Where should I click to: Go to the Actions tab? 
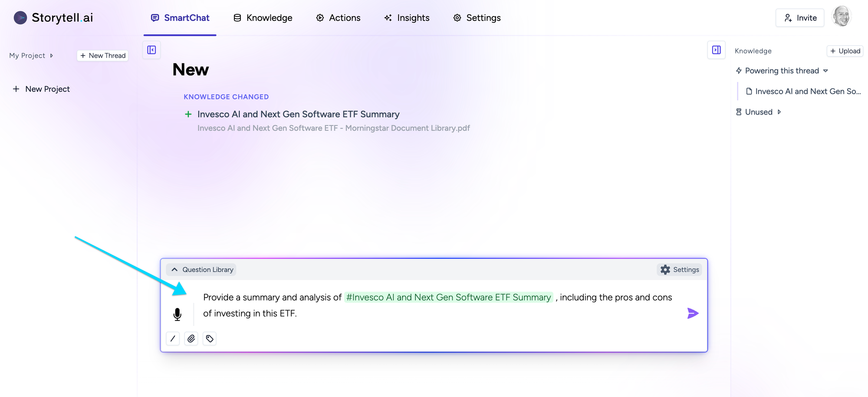338,18
